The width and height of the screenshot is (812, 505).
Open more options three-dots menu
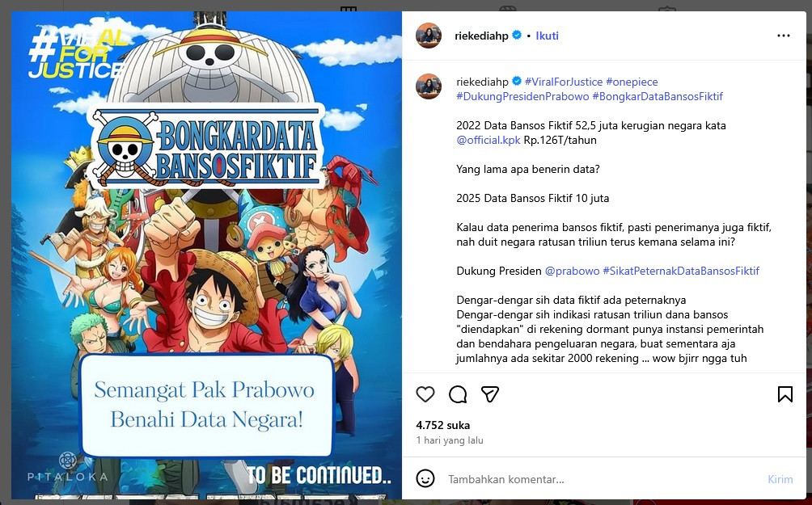click(x=784, y=36)
